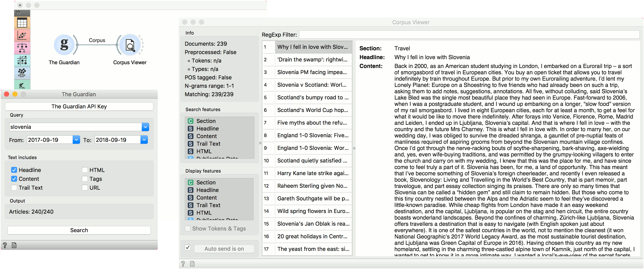The height and width of the screenshot is (269, 644).
Task: Select the Visualize scatter plot category icon
Action: tap(22, 36)
